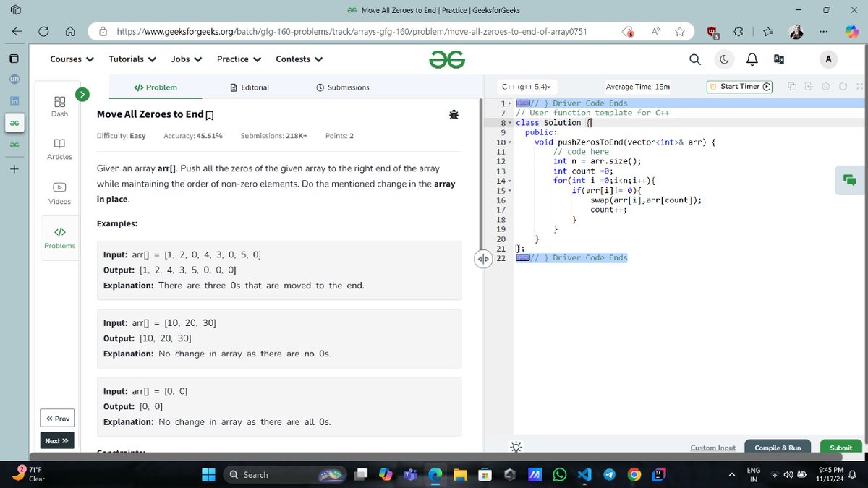Viewport: 868px width, 488px height.
Task: Collapse the pushZerosToEnd fold at line 10
Action: (x=511, y=142)
